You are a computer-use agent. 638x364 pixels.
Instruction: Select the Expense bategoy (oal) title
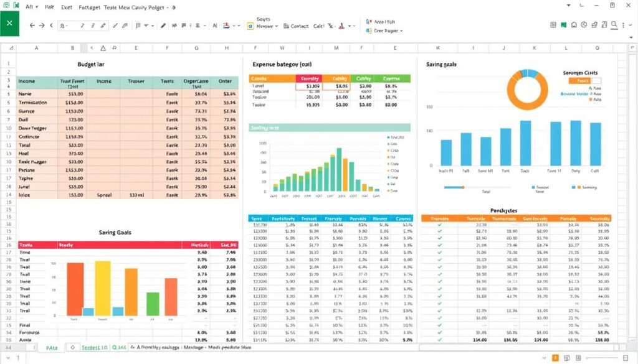pos(282,64)
